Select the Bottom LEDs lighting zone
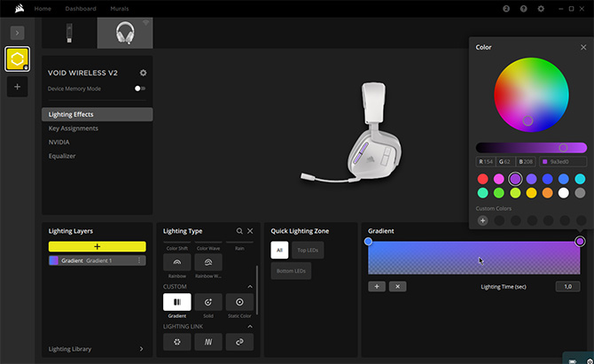Screen dimensions: 594x364 tap(291, 271)
